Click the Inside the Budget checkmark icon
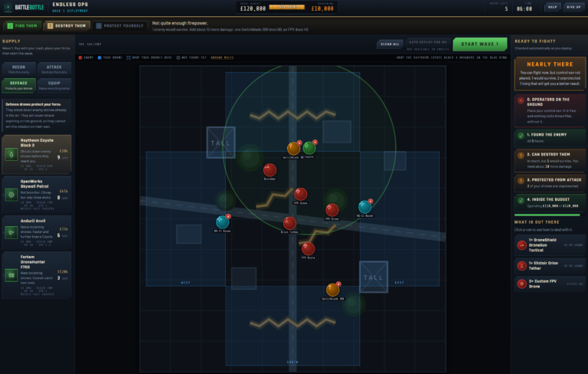Image resolution: width=588 pixels, height=374 pixels. (521, 201)
